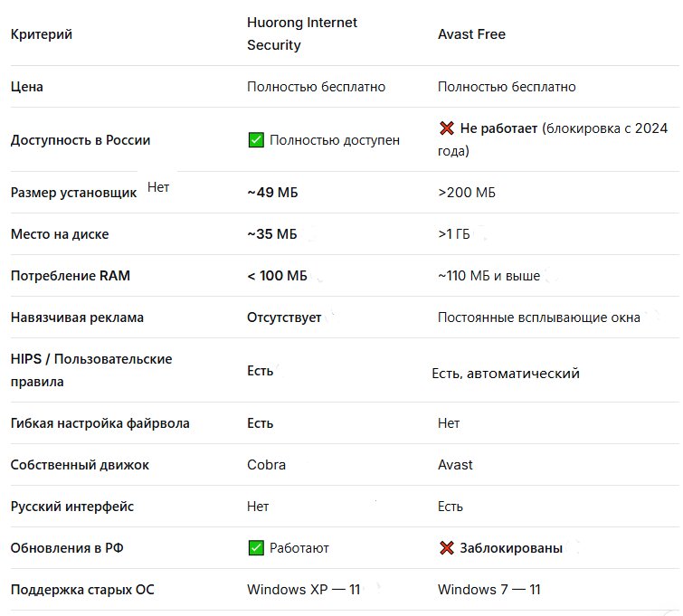This screenshot has height=616, width=683.
Task: Select the Русский интерфейс row label
Action: (72, 507)
